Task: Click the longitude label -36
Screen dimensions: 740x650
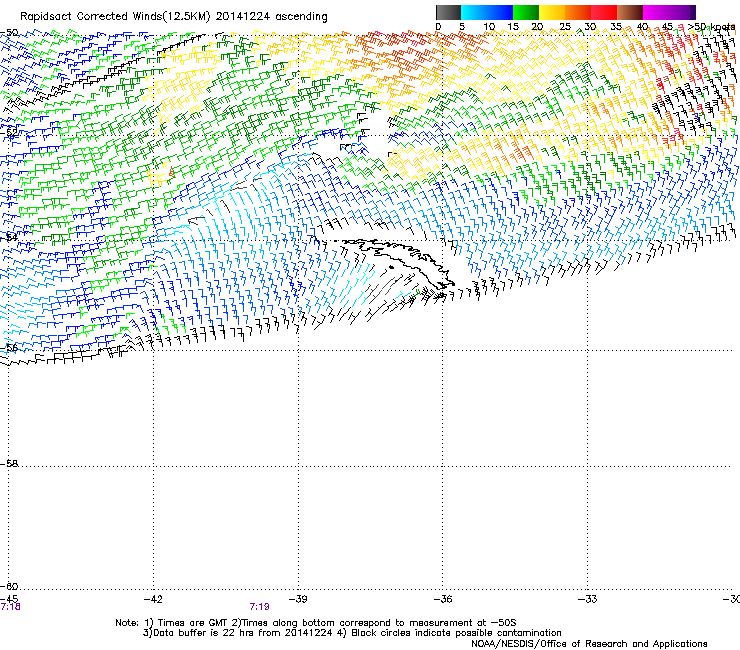Action: 443,599
